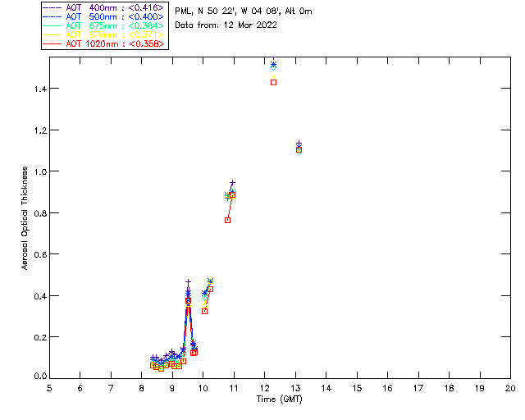Click the PML station location text
Viewport: 525px width, 420px height.
(244, 11)
